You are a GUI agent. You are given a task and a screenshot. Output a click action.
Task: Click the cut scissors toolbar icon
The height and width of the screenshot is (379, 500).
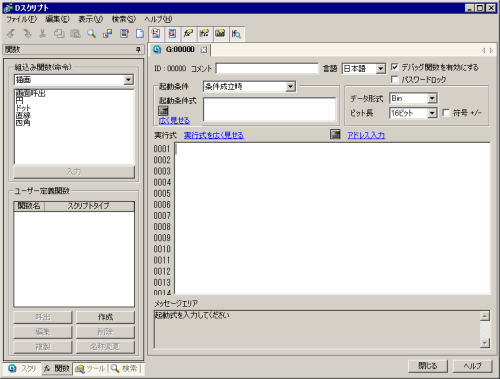pyautogui.click(x=43, y=33)
